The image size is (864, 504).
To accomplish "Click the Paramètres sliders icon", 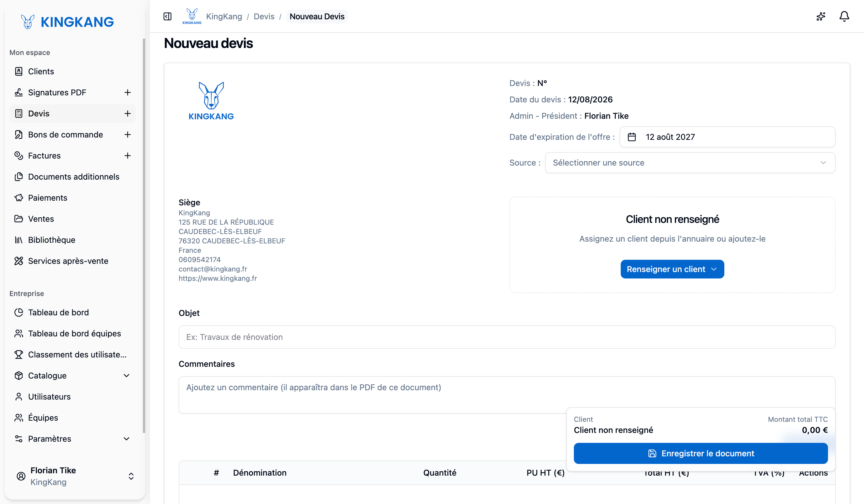I will pyautogui.click(x=19, y=438).
